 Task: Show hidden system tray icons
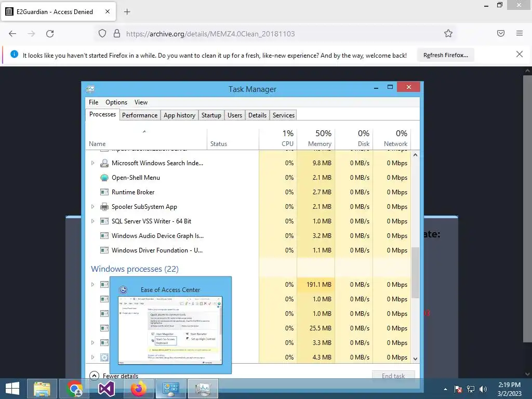[x=445, y=389]
